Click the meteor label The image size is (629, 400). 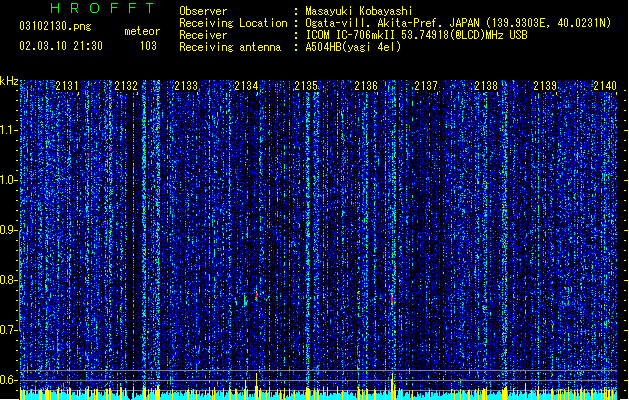click(x=142, y=31)
